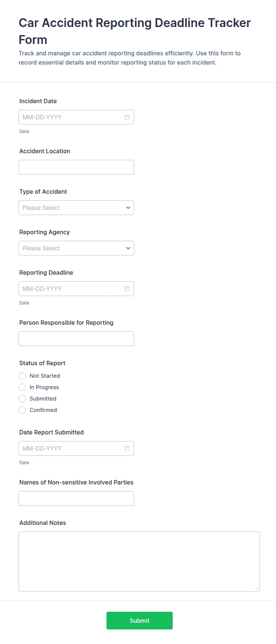This screenshot has height=644, width=276.
Task: Expand the Type of Accident dropdown
Action: 76,208
